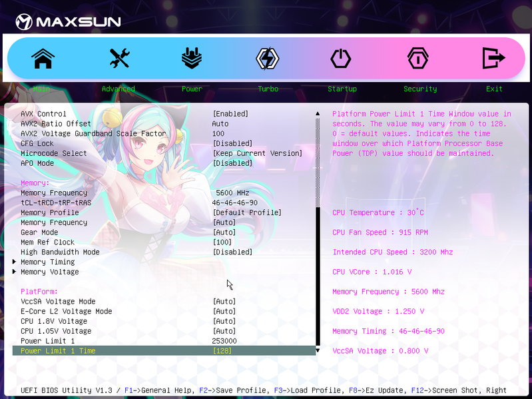Edit AVX2 Voltage Guardband Scale Factor value 100

(218, 133)
